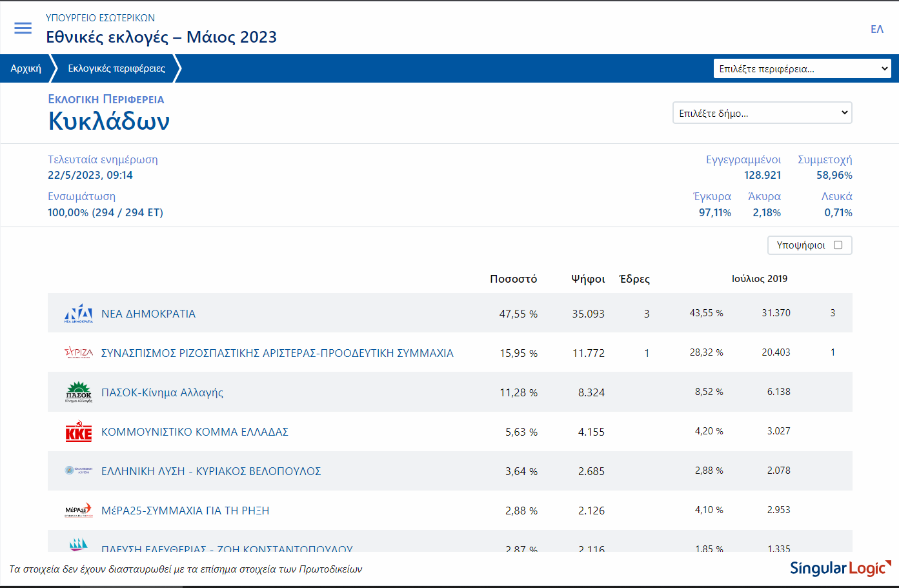Click 2019 KKE votes 3.027
The width and height of the screenshot is (899, 588).
779,431
